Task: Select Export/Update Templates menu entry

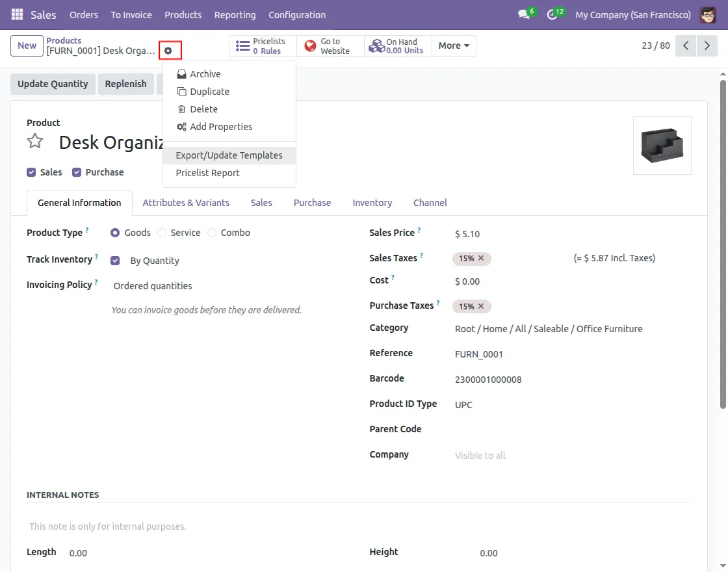Action: pos(229,155)
